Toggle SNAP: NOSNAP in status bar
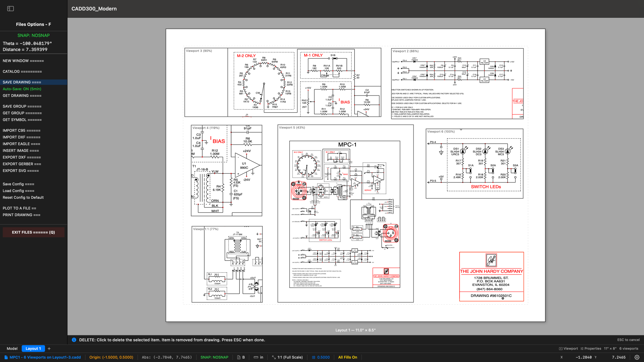644x362 pixels. tap(214, 357)
